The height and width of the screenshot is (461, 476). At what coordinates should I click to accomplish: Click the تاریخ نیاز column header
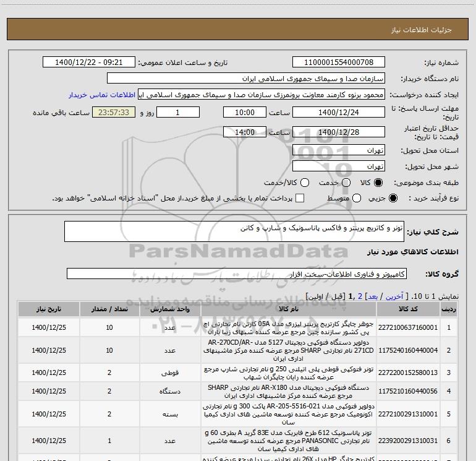point(49,309)
